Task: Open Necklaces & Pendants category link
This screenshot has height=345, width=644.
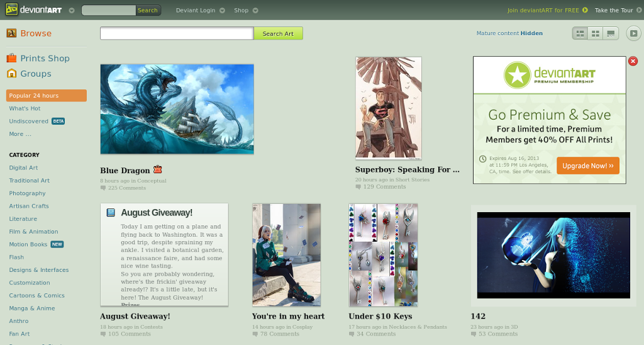Action: tap(417, 327)
